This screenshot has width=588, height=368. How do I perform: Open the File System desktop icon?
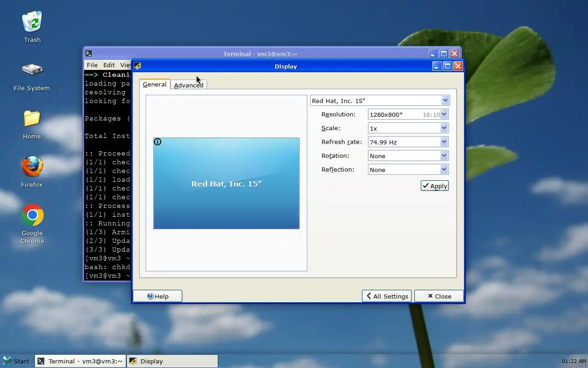tap(32, 76)
